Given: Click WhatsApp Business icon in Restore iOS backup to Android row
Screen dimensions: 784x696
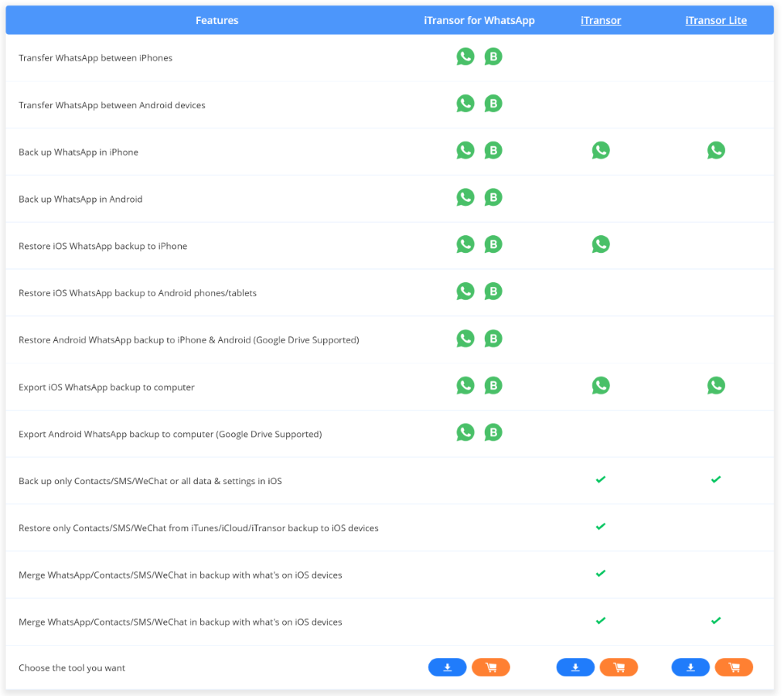Looking at the screenshot, I should (x=493, y=292).
